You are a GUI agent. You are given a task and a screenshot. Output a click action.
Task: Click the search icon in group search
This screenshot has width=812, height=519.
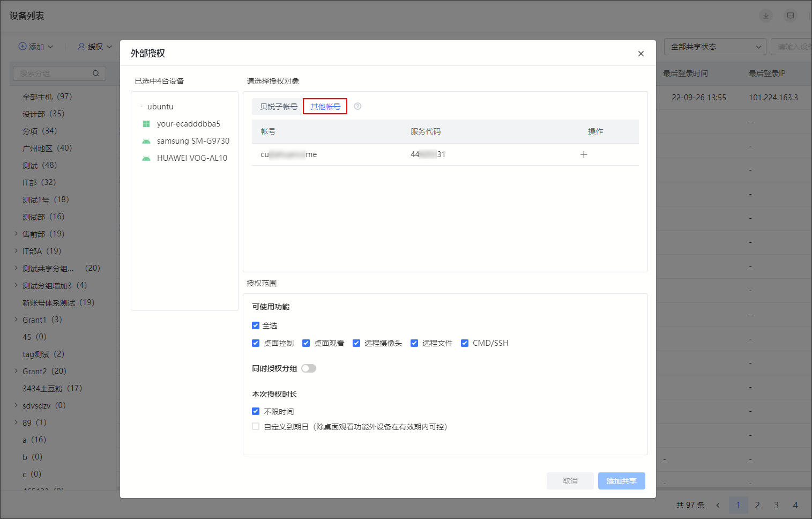coord(96,73)
